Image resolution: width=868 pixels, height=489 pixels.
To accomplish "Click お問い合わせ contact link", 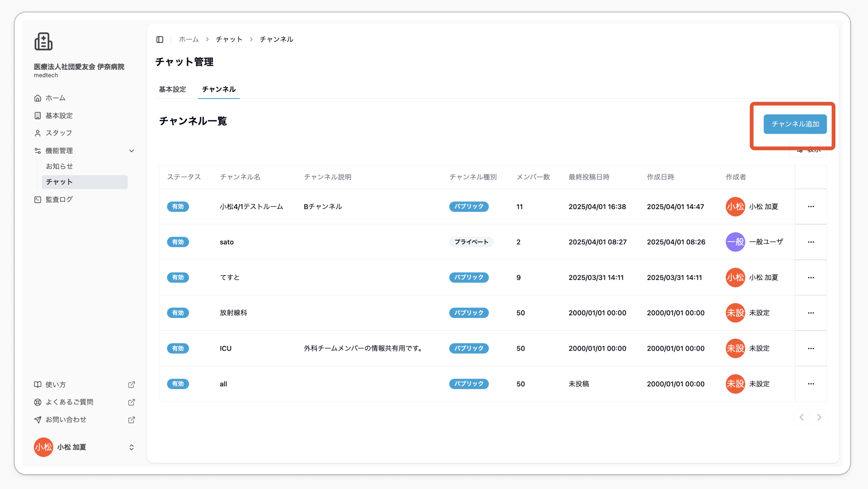I will pos(84,420).
